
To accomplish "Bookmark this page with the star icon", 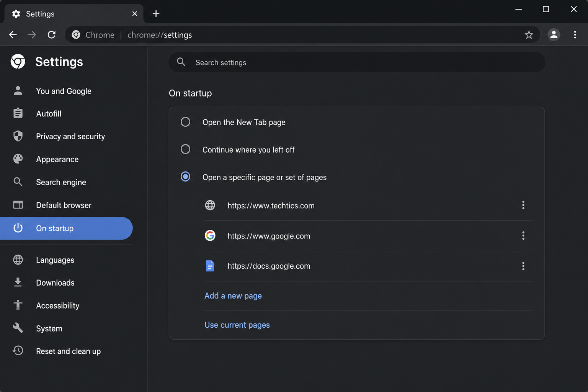I will pyautogui.click(x=529, y=35).
